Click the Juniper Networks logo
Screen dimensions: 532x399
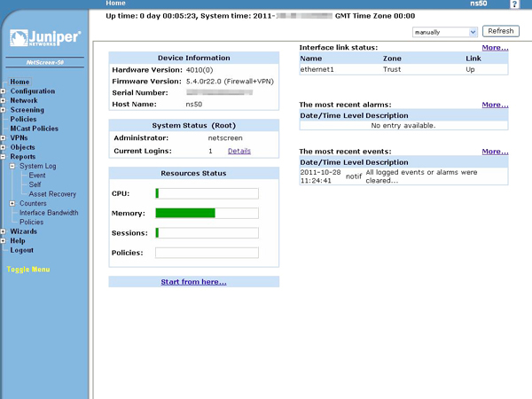pyautogui.click(x=45, y=37)
